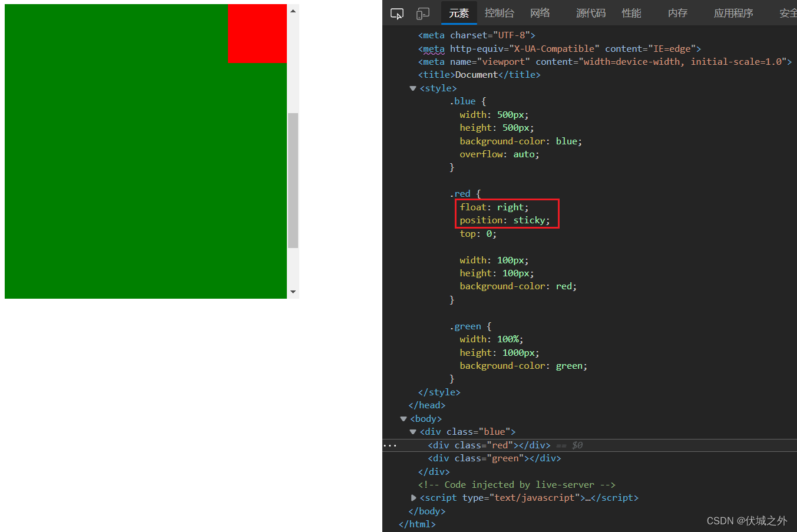Viewport: 797px width, 532px height.
Task: Click the closing </html> tag line
Action: (417, 524)
